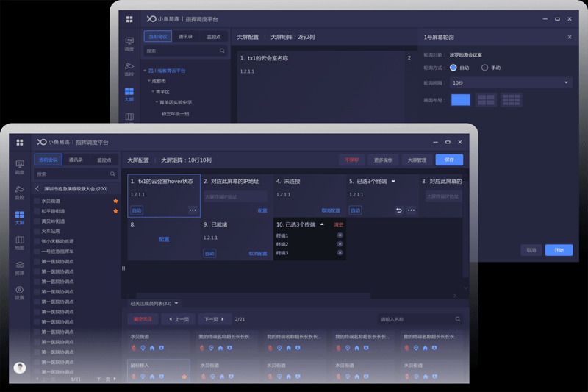Click the undo arrow icon in screen 5

tap(399, 210)
